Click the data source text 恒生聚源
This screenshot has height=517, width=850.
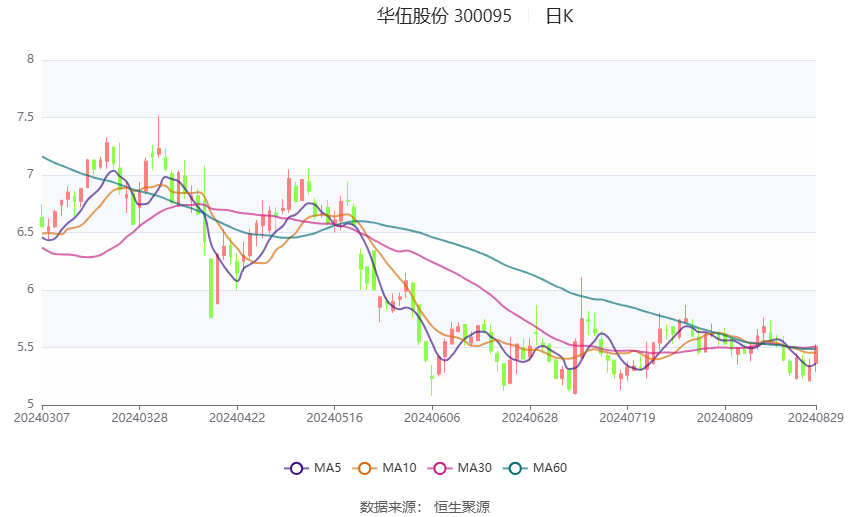(462, 507)
